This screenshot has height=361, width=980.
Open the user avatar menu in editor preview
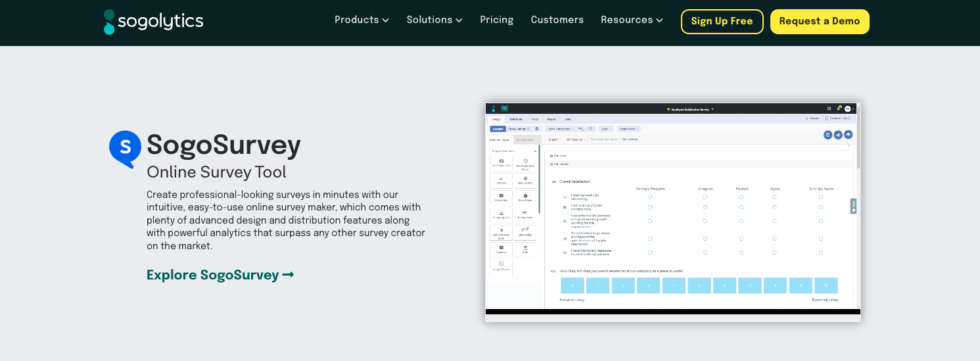(x=849, y=108)
